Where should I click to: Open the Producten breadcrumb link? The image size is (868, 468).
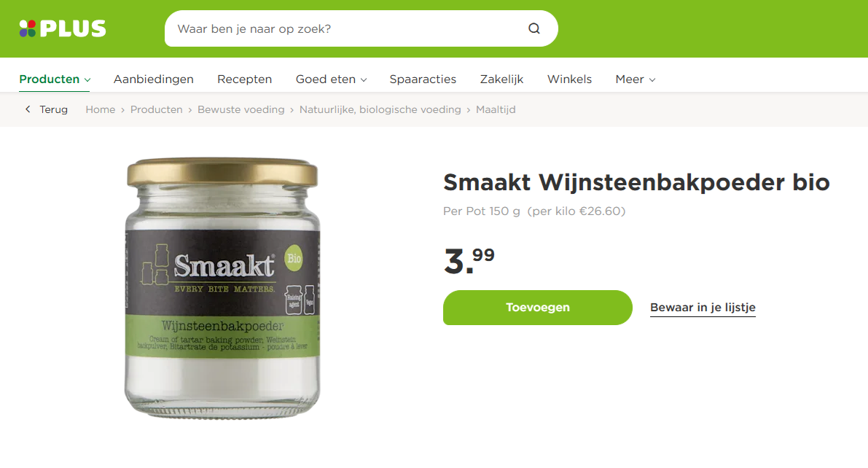tap(156, 109)
